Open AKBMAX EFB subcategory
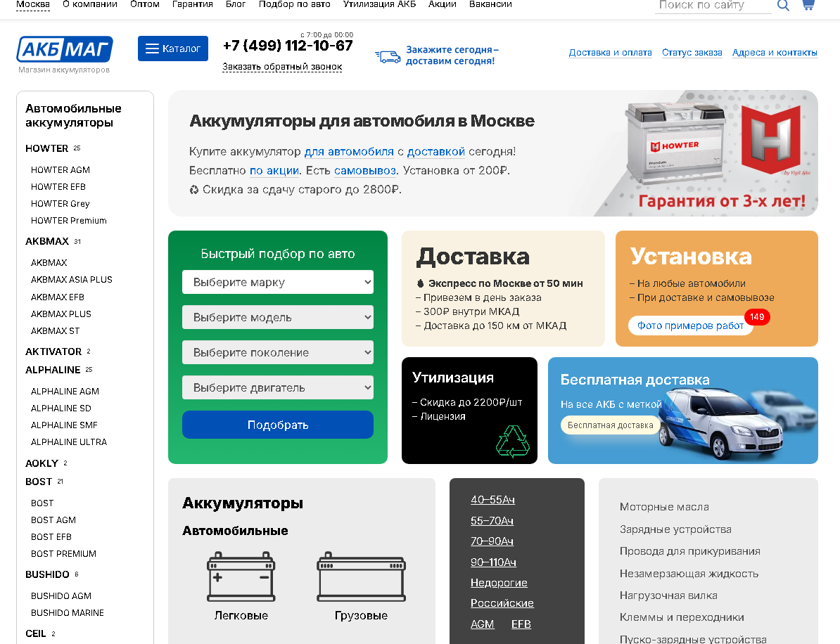This screenshot has height=644, width=840. [57, 297]
